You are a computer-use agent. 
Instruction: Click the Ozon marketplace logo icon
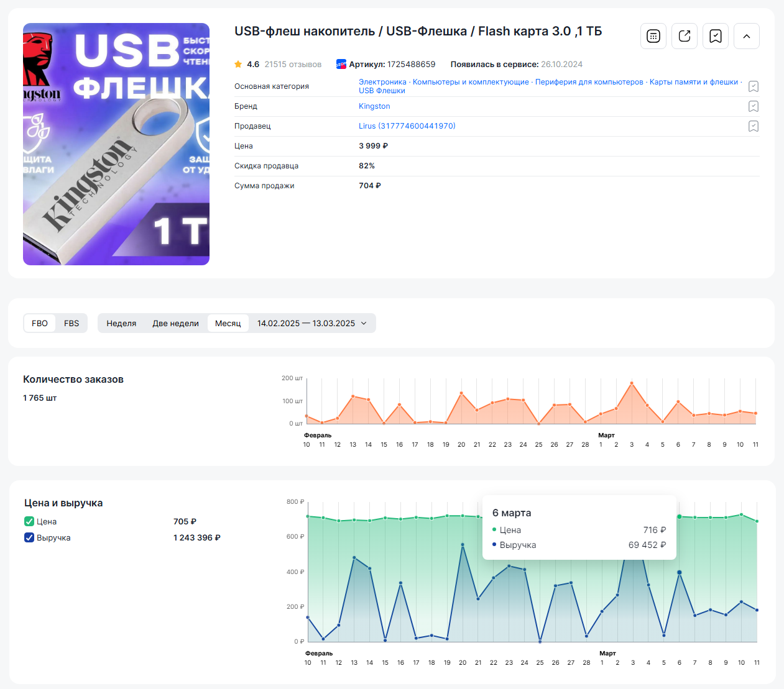pos(341,64)
